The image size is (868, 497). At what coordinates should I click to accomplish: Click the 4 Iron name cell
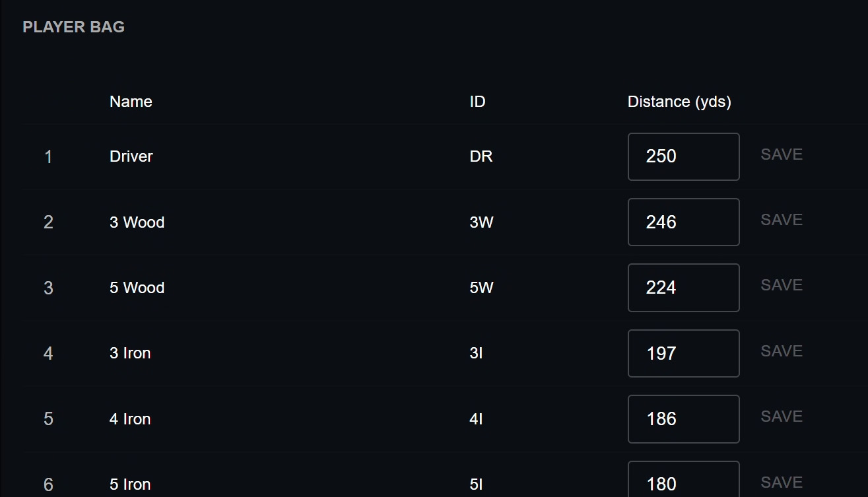130,419
